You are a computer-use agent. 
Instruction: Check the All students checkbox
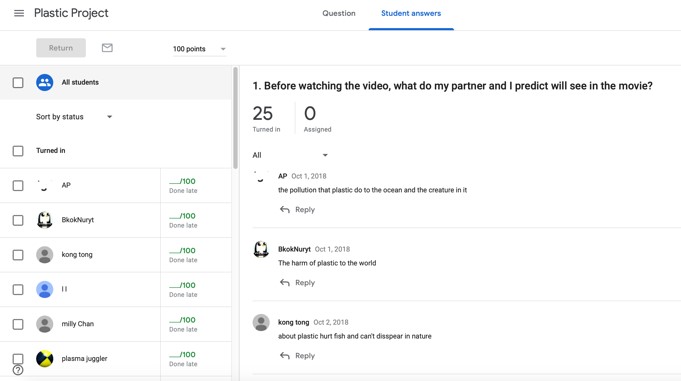(x=18, y=83)
